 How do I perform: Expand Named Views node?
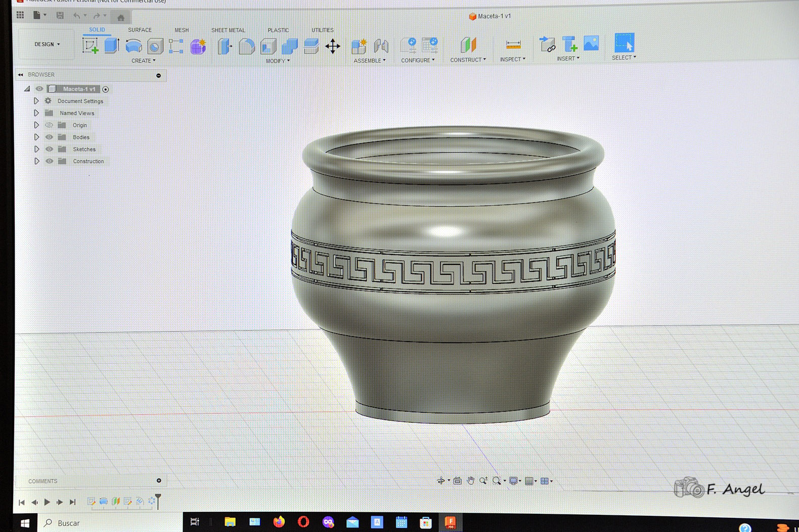[36, 113]
